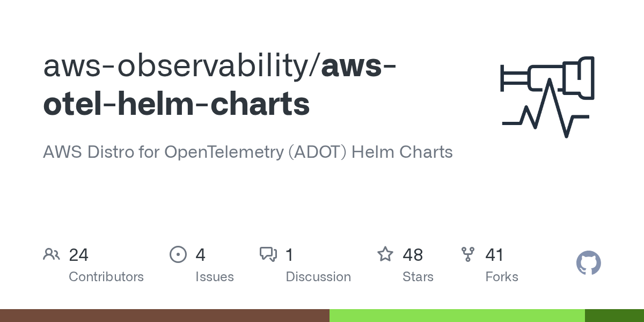Image resolution: width=644 pixels, height=322 pixels.
Task: Click the contributors people icon
Action: [x=51, y=254]
